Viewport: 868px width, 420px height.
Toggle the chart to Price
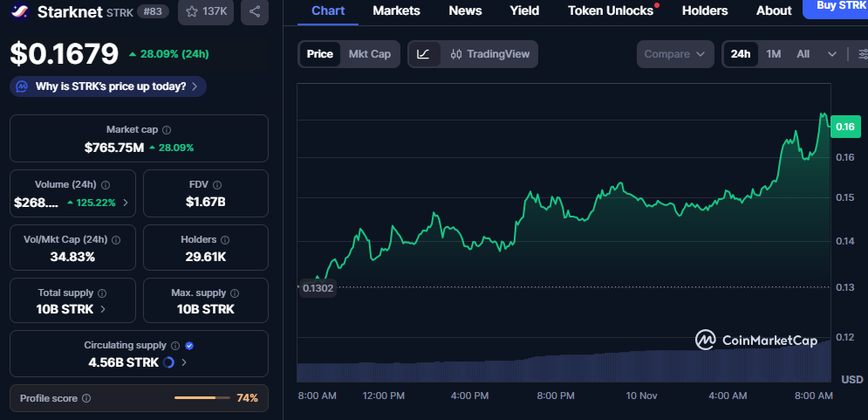pyautogui.click(x=319, y=54)
